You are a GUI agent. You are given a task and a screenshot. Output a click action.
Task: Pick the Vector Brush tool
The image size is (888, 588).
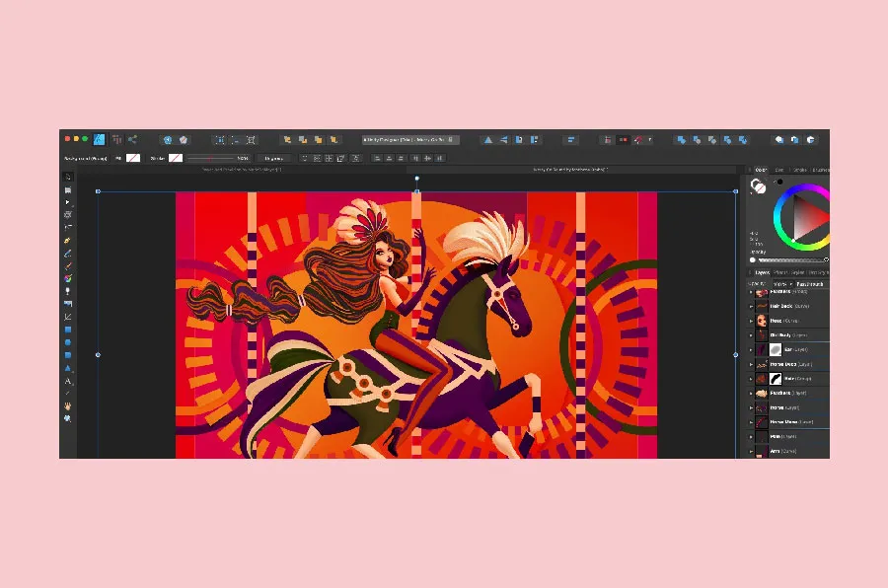pyautogui.click(x=67, y=263)
